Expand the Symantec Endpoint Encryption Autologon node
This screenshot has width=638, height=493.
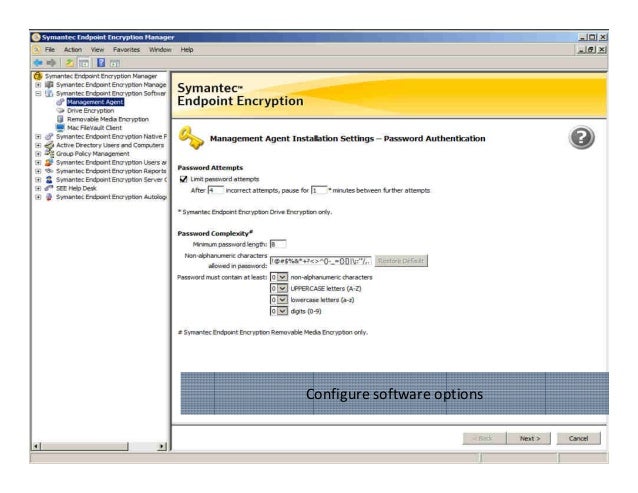coord(38,197)
